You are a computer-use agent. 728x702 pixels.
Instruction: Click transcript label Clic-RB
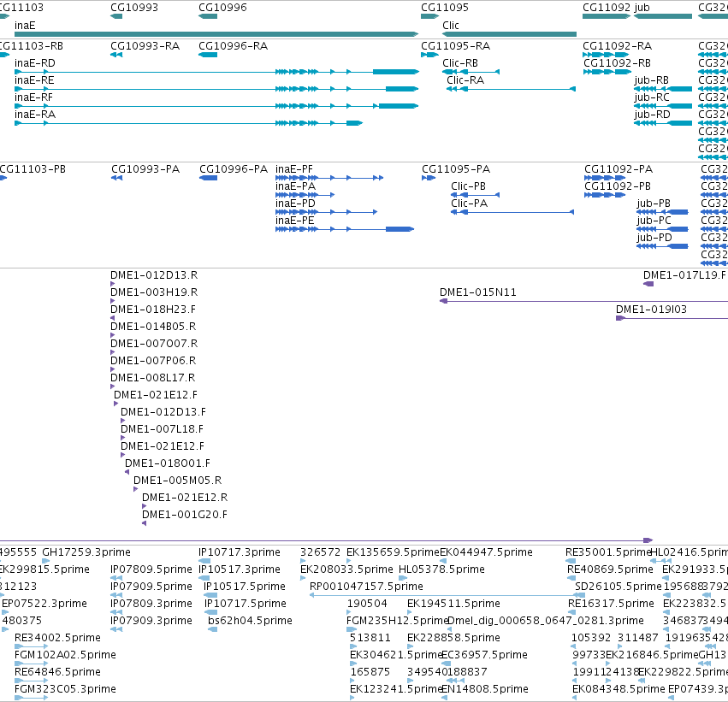(x=460, y=63)
